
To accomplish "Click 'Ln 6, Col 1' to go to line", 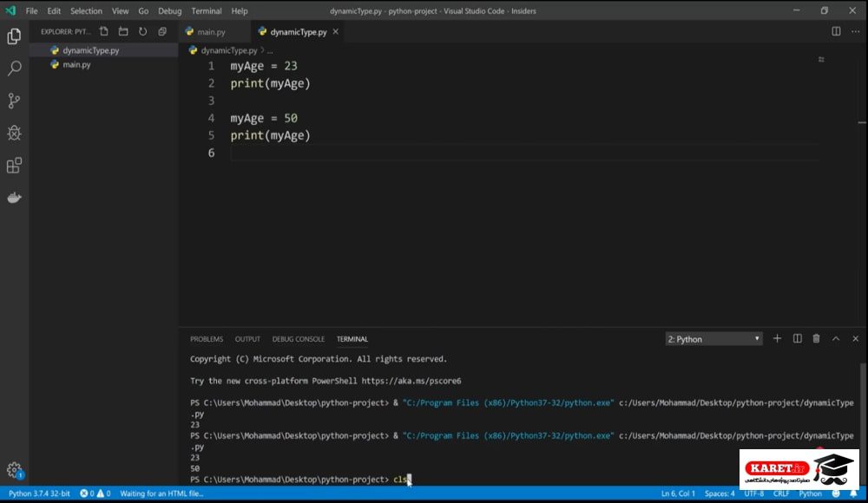I will [x=678, y=493].
